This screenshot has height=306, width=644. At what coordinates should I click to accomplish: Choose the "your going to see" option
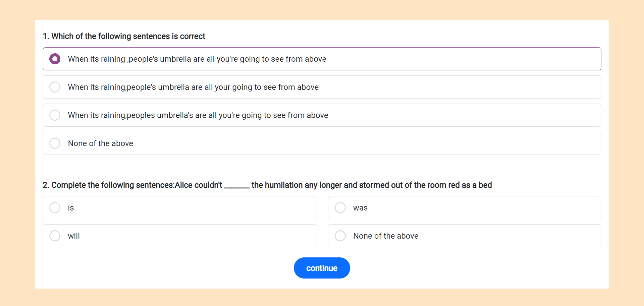pos(55,87)
